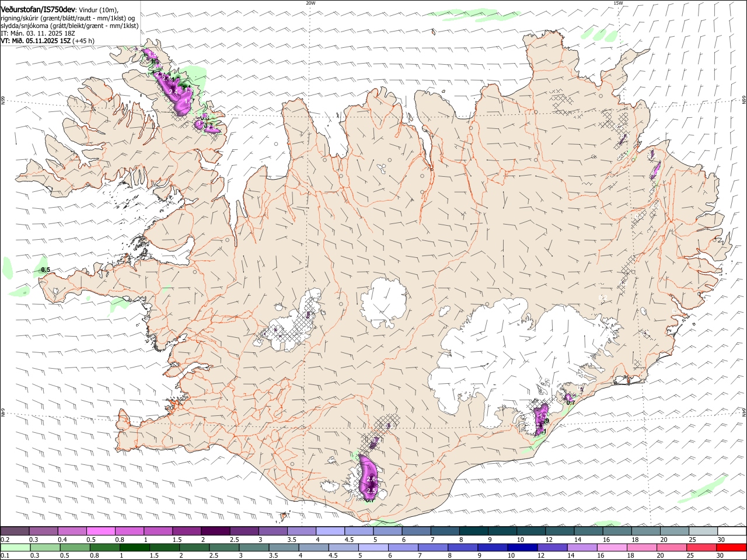Viewport: 747px width, 560px height.
Task: Select the upper legend swatch between 2 and 2.5
Action: 215,531
